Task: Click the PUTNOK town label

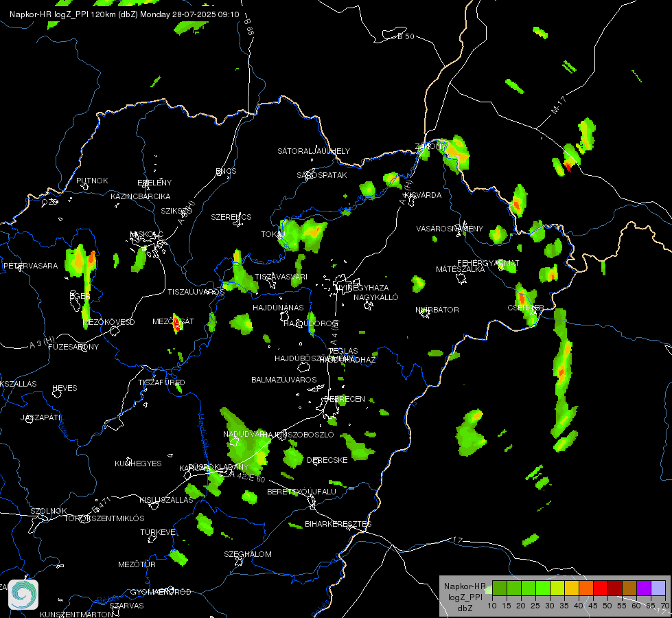Action: [x=92, y=181]
